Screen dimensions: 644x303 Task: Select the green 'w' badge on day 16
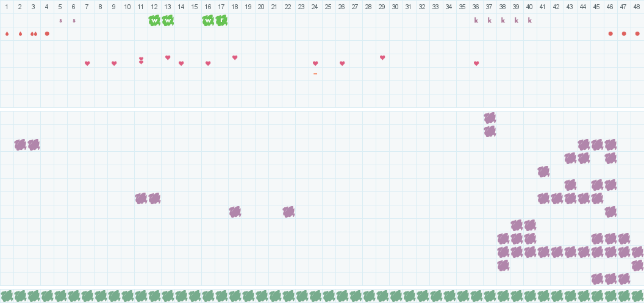(208, 21)
